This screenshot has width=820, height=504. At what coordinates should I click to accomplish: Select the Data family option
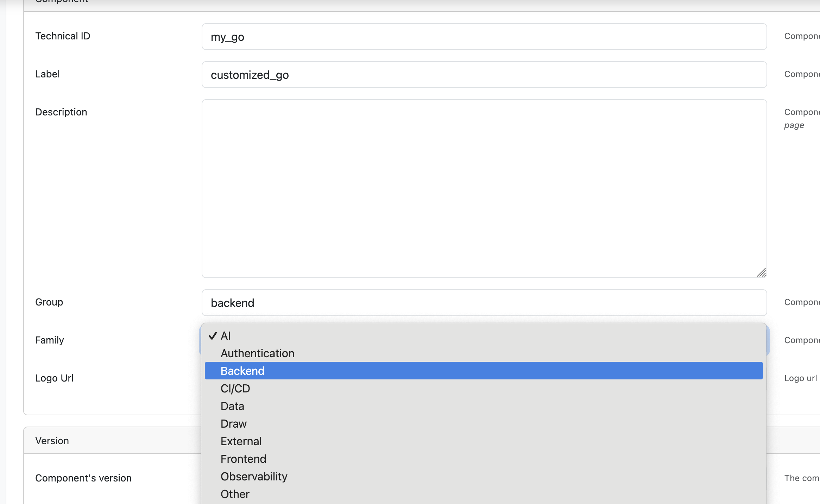coord(232,406)
